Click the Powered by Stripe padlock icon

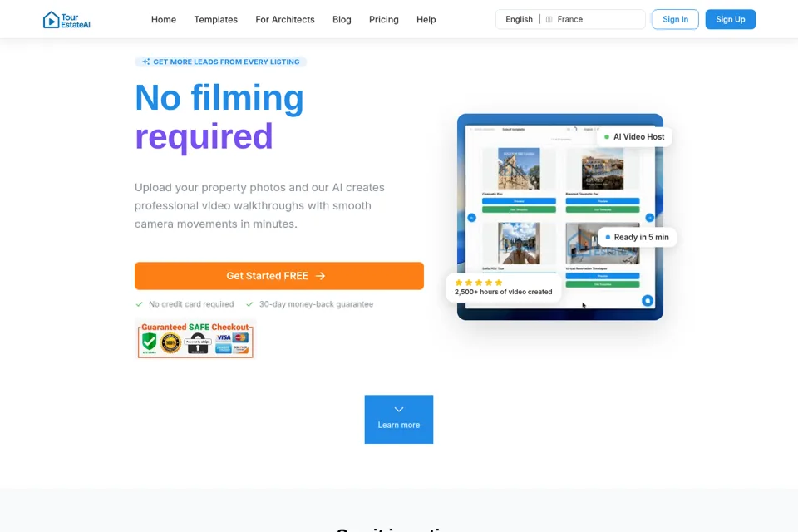[x=198, y=343]
